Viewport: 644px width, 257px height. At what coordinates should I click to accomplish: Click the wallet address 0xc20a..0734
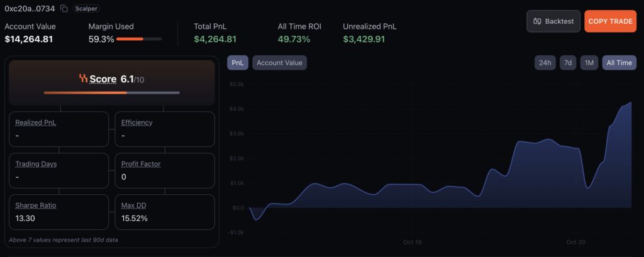click(30, 9)
